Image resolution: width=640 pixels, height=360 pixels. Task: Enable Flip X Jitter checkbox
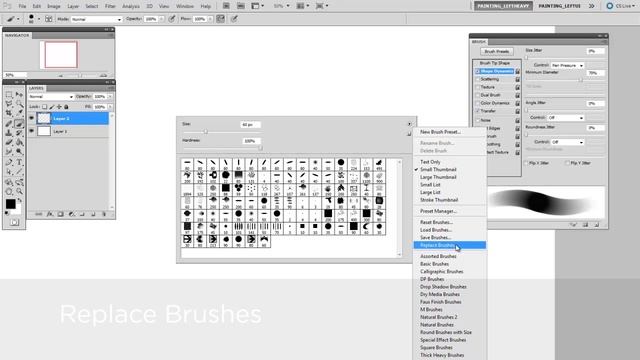tap(526, 163)
